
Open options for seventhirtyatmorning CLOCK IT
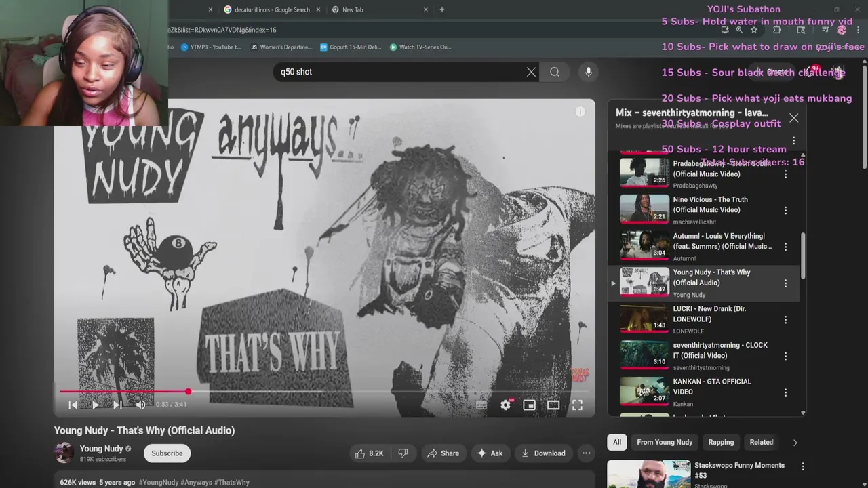click(785, 356)
